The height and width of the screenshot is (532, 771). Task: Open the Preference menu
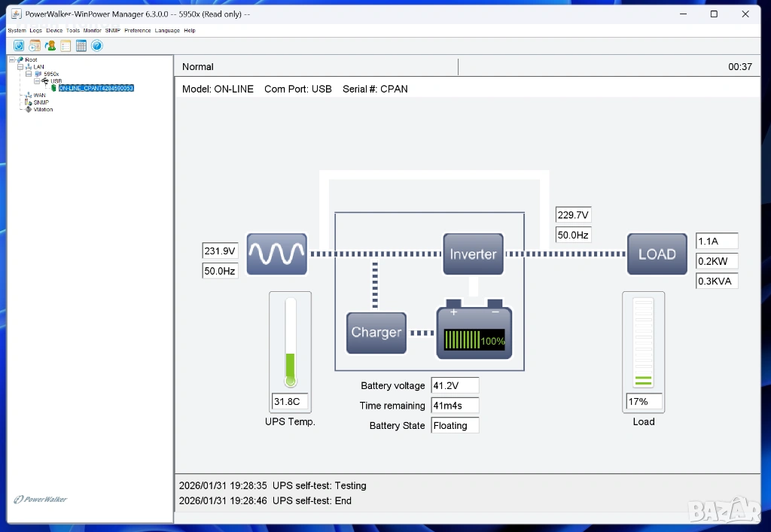[x=138, y=31]
